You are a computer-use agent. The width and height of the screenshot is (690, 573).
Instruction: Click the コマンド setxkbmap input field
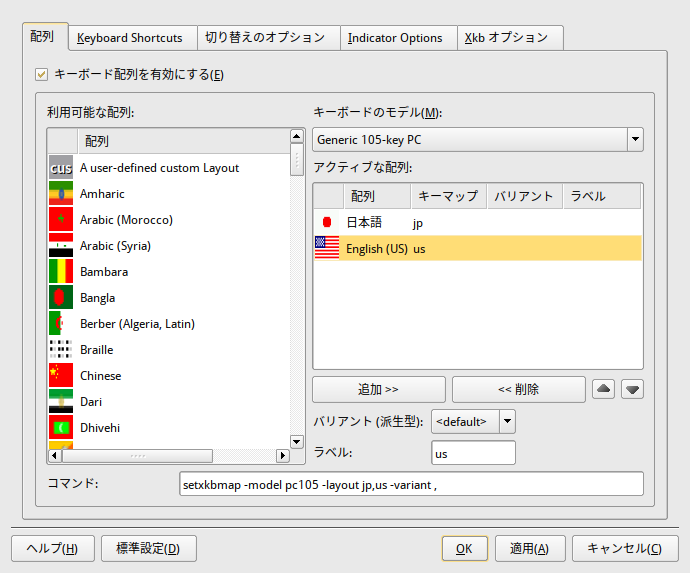point(411,484)
